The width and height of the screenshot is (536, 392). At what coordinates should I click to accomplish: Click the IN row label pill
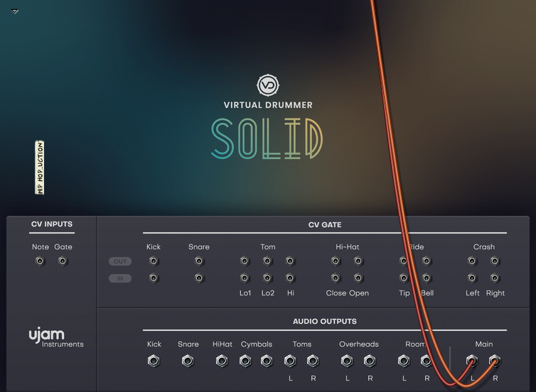[120, 278]
